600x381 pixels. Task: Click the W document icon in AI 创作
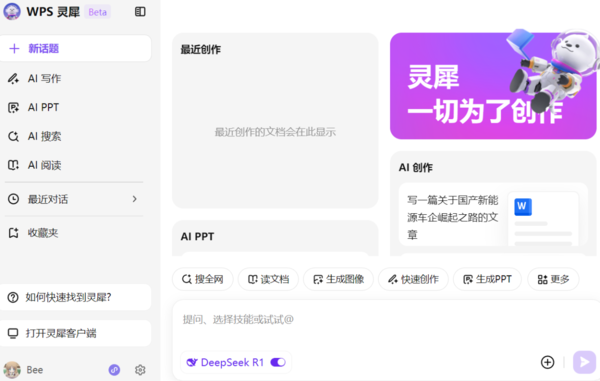(x=523, y=207)
